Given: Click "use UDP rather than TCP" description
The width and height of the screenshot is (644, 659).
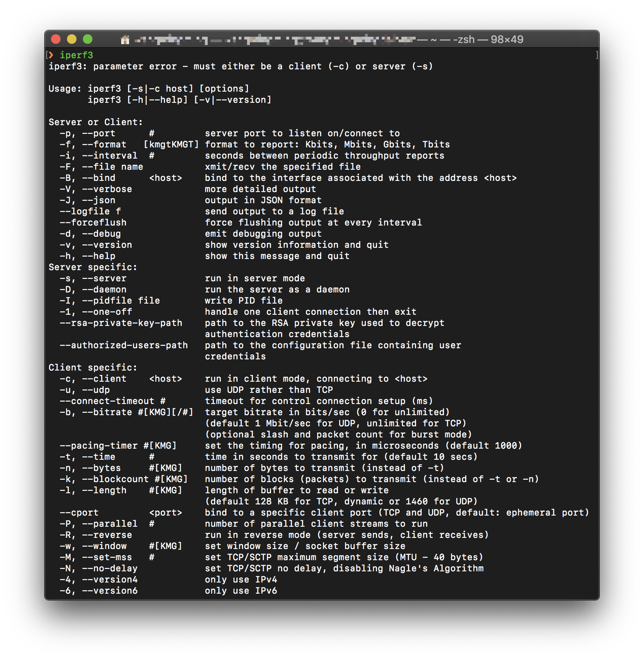Looking at the screenshot, I should pos(269,390).
